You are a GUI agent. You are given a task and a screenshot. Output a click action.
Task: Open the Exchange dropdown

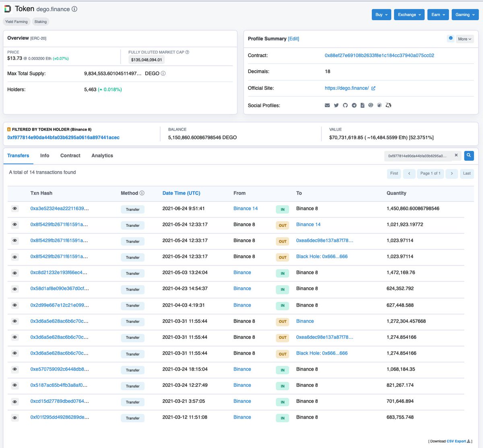pos(409,15)
